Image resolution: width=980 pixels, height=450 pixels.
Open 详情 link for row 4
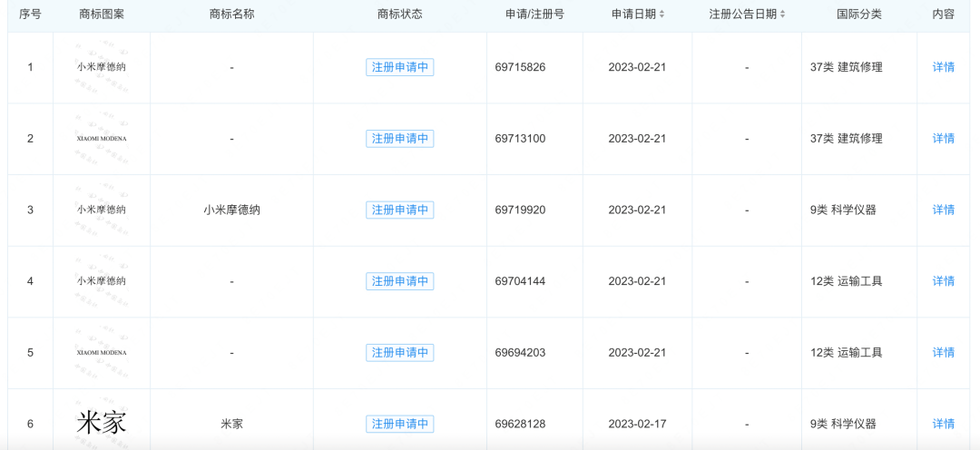[x=944, y=281]
